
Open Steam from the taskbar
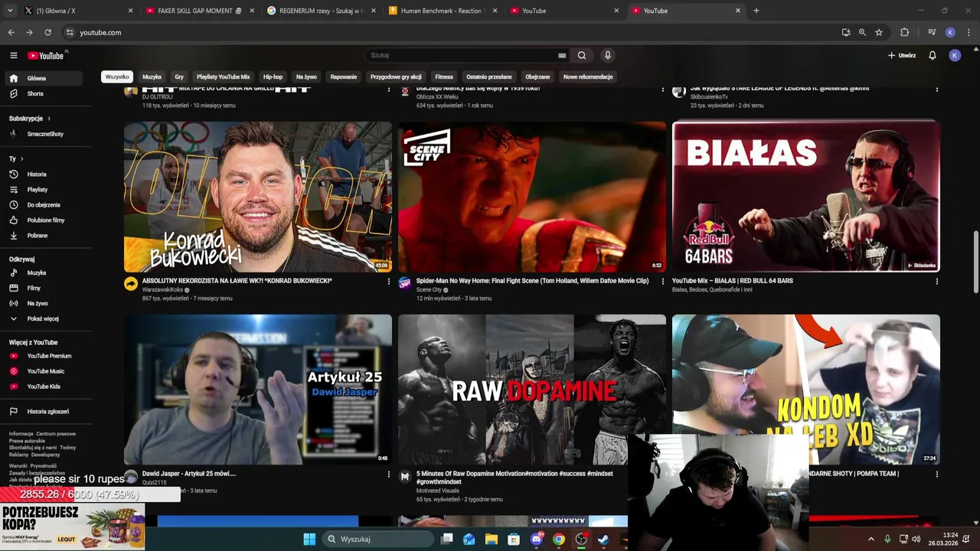603,539
